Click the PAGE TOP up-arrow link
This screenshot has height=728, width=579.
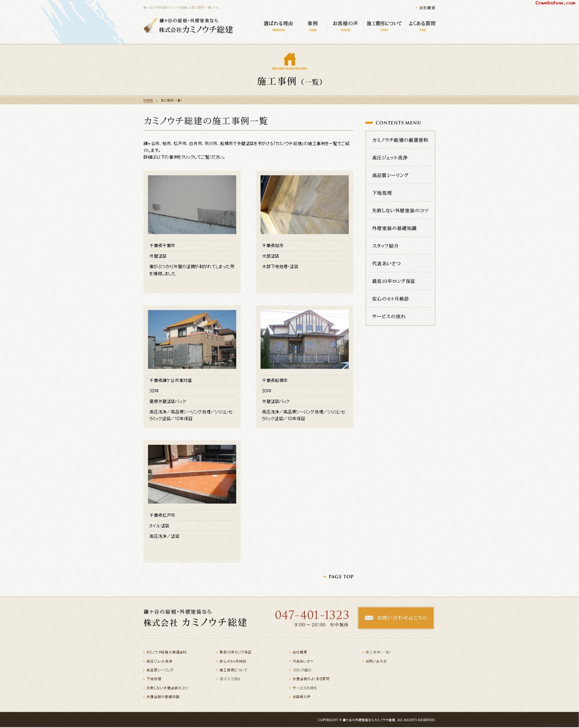338,577
